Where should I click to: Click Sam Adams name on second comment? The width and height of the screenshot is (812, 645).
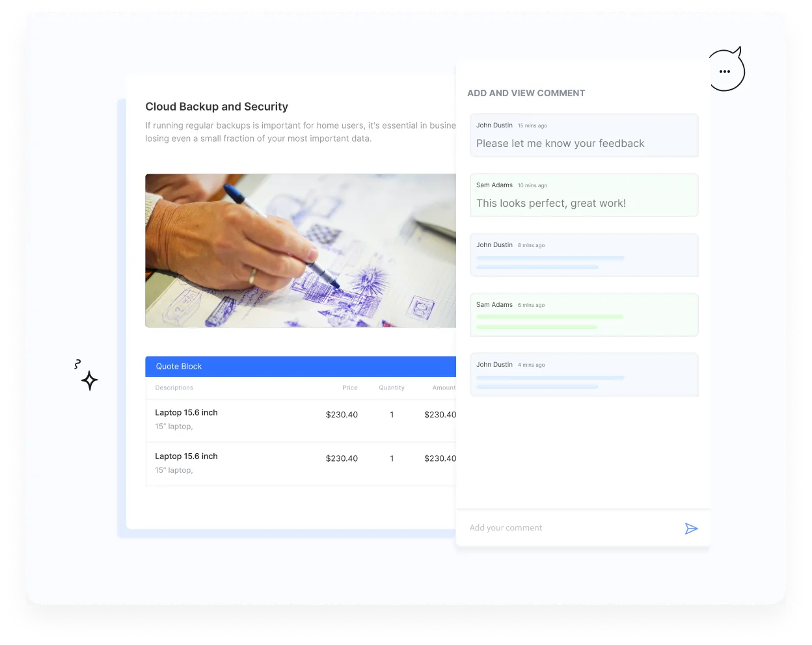click(x=494, y=185)
